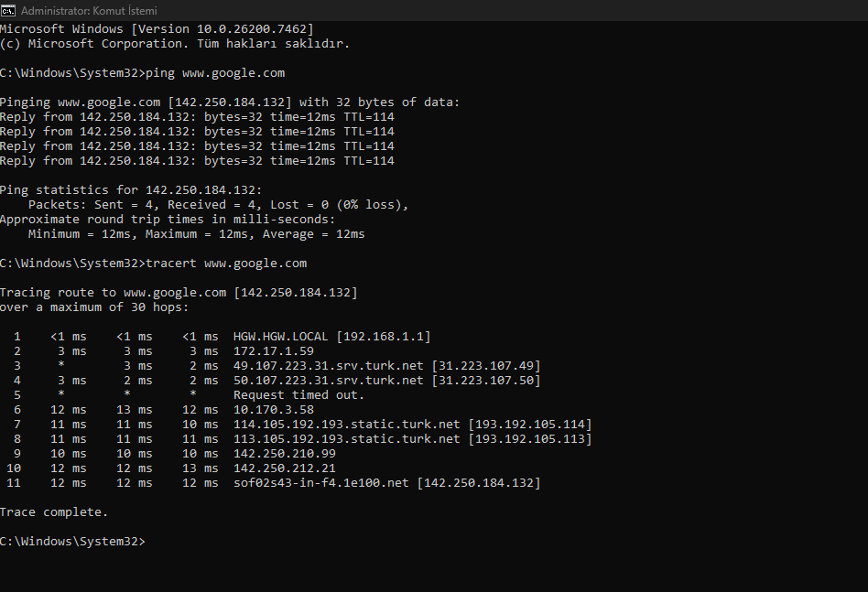Click the 142.250.210.99 hop address
Image resolution: width=868 pixels, height=592 pixels.
(285, 454)
